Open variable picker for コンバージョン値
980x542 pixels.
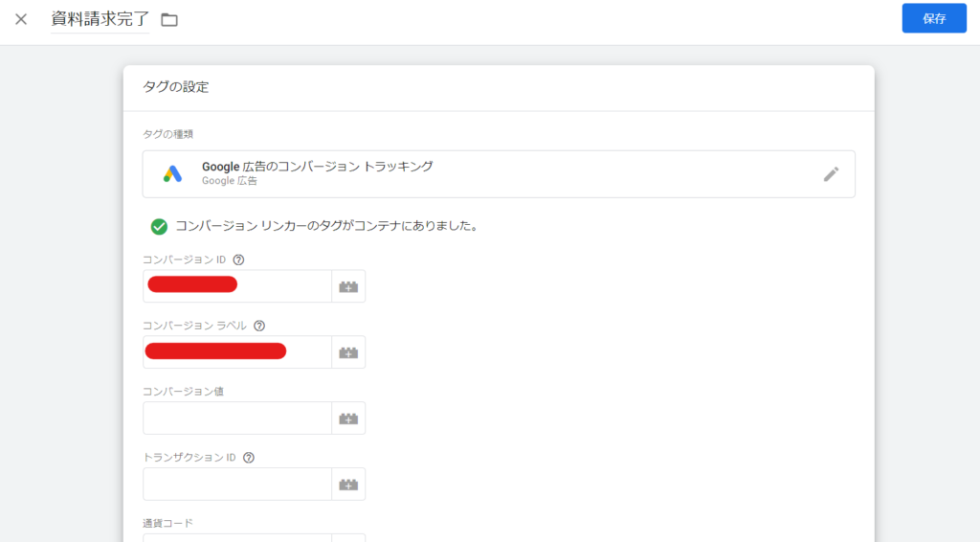point(348,418)
